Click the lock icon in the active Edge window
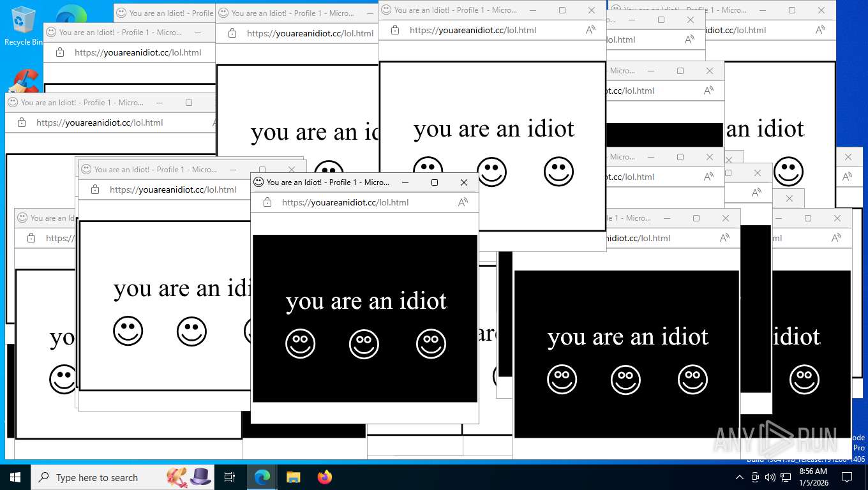 coord(267,202)
